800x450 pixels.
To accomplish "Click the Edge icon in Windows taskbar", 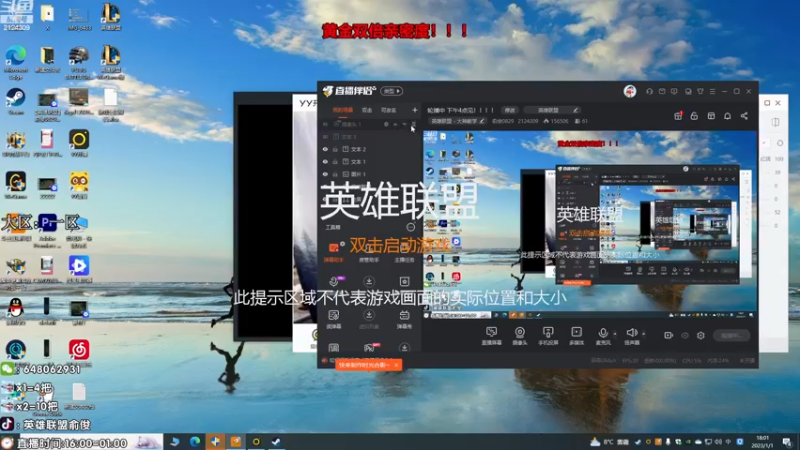I will [195, 442].
